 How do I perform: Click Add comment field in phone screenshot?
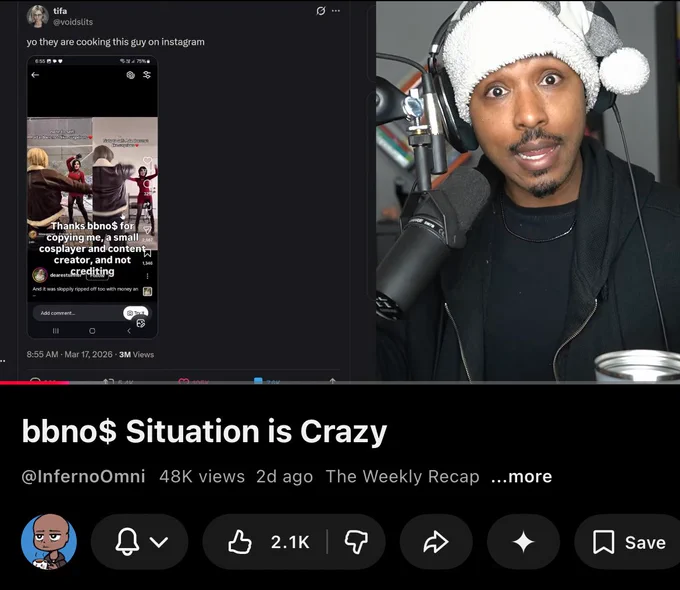[x=78, y=313]
